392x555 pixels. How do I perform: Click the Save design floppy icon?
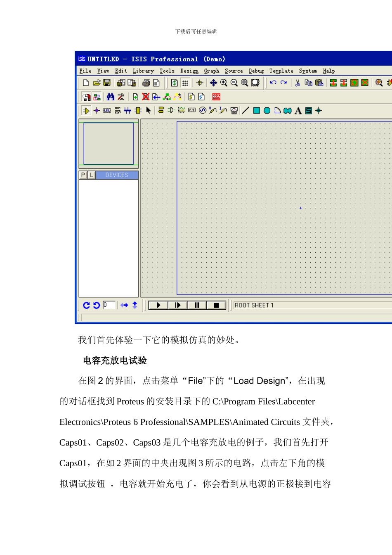(x=107, y=83)
